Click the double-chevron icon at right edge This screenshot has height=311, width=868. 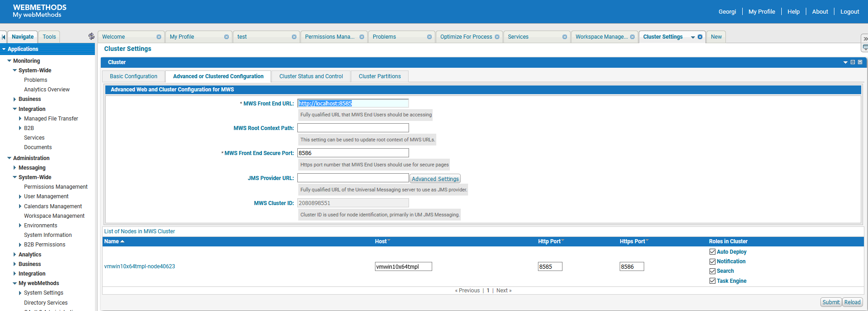pos(865,39)
